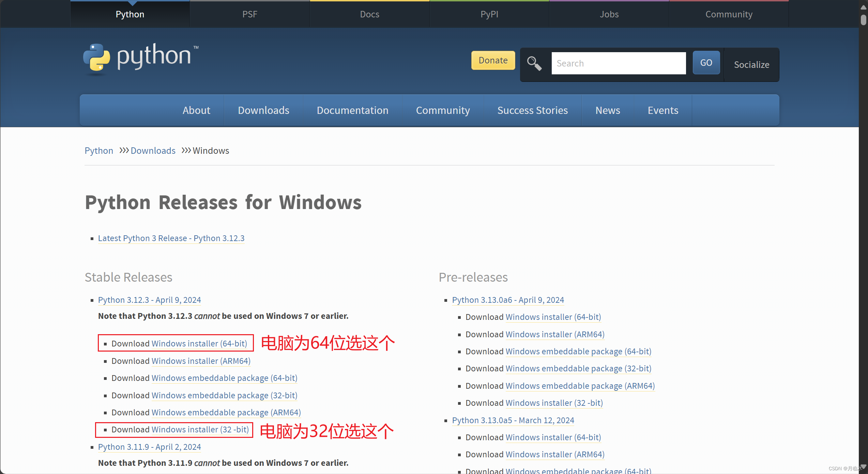This screenshot has width=868, height=474.
Task: Open the Socialize dropdown
Action: [x=751, y=64]
